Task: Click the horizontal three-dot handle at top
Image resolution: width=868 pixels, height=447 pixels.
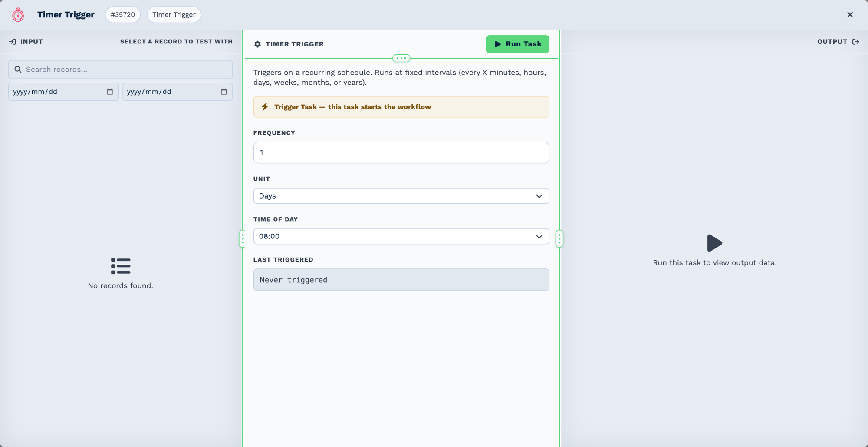Action: pyautogui.click(x=401, y=58)
